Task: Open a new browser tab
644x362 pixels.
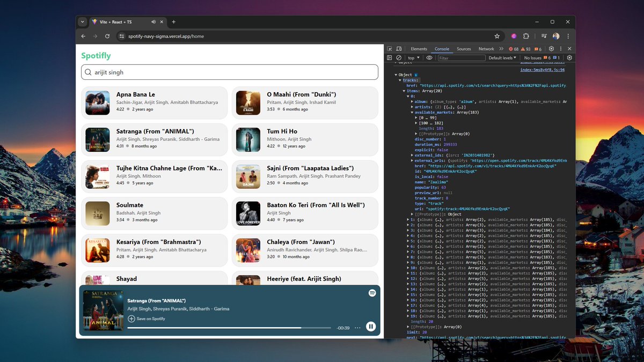Action: (173, 22)
